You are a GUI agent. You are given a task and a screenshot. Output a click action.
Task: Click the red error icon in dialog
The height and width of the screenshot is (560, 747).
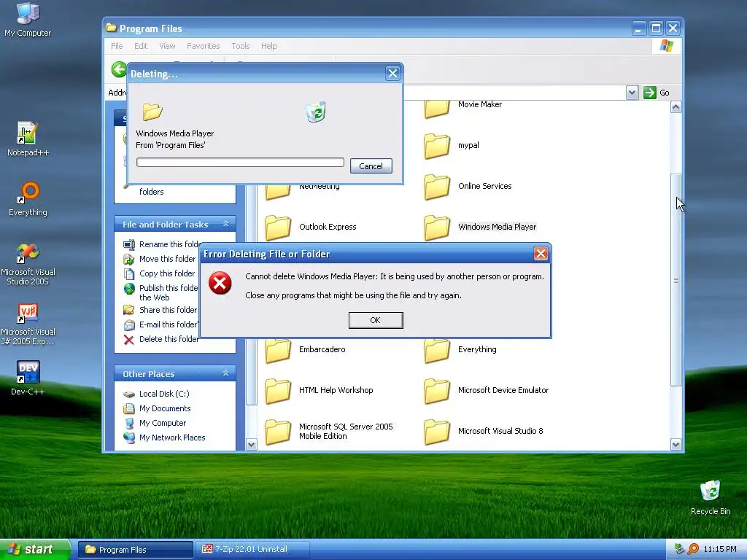click(220, 283)
